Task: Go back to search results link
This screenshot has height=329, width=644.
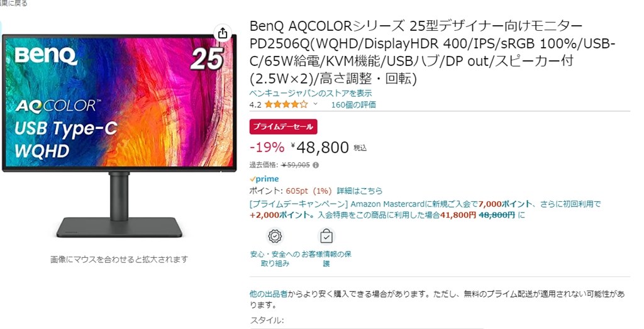Action: 14,3
